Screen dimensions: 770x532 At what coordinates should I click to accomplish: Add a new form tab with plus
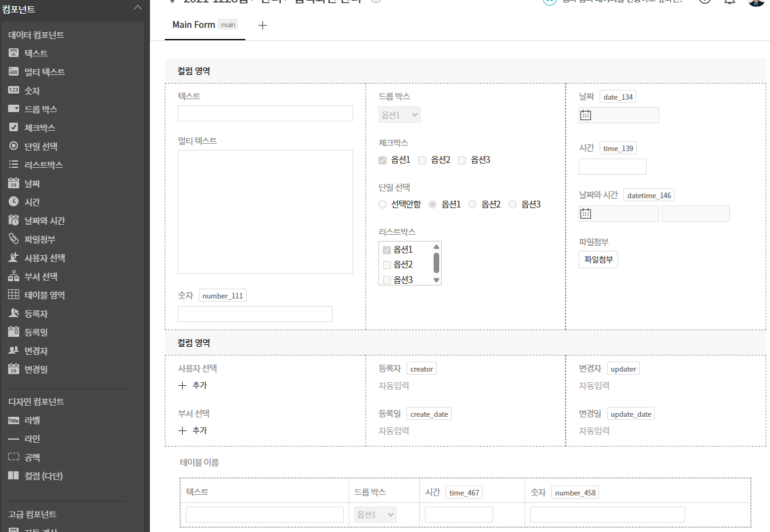[262, 25]
